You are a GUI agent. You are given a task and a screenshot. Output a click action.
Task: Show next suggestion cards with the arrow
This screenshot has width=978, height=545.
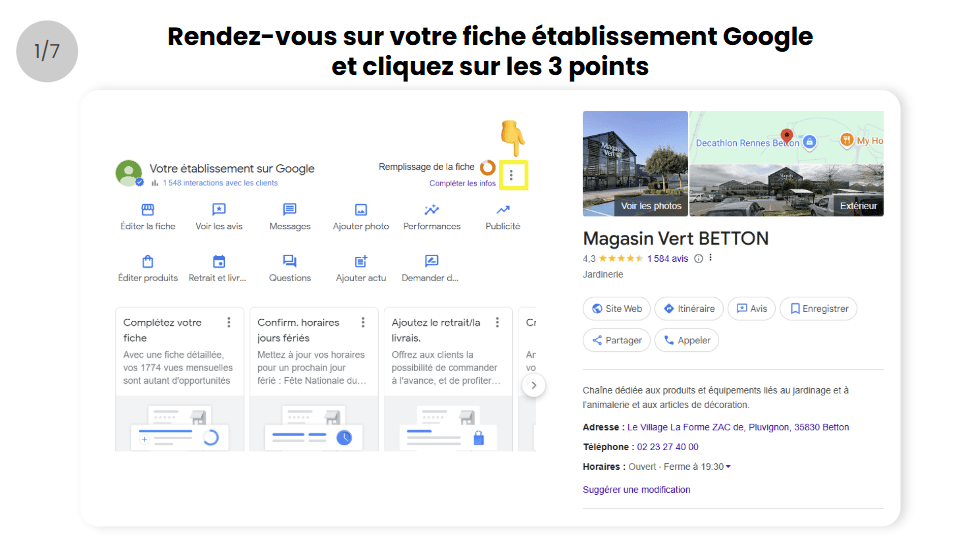pyautogui.click(x=533, y=385)
